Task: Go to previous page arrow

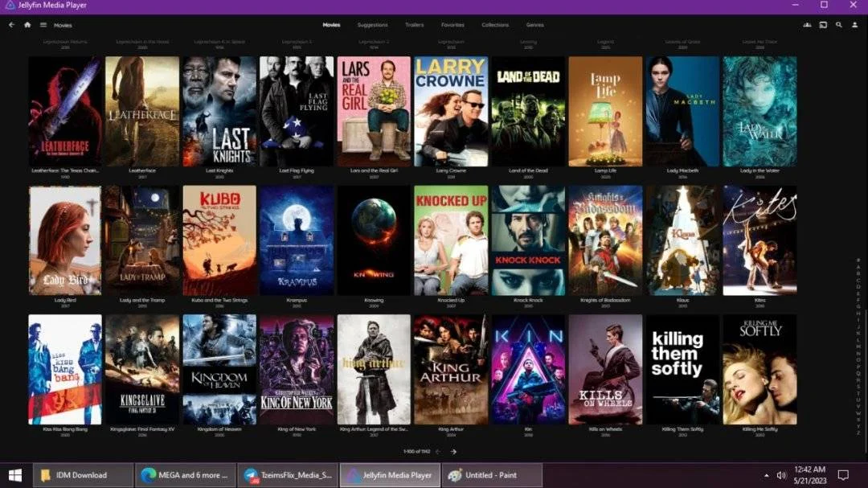Action: coord(438,452)
